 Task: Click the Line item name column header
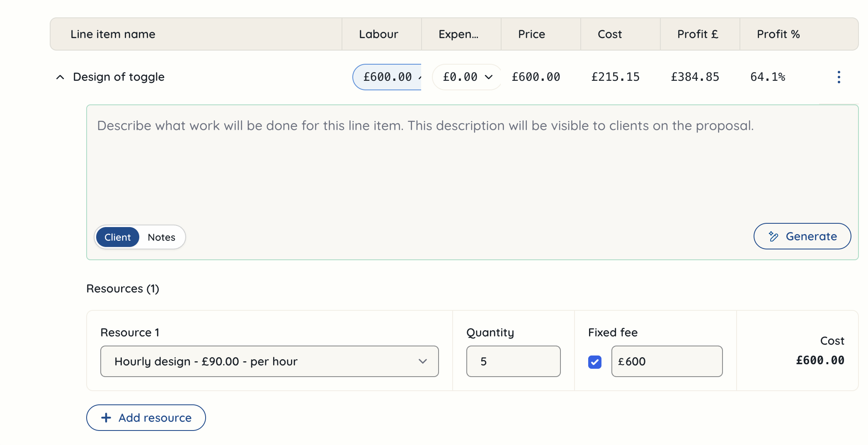(113, 34)
